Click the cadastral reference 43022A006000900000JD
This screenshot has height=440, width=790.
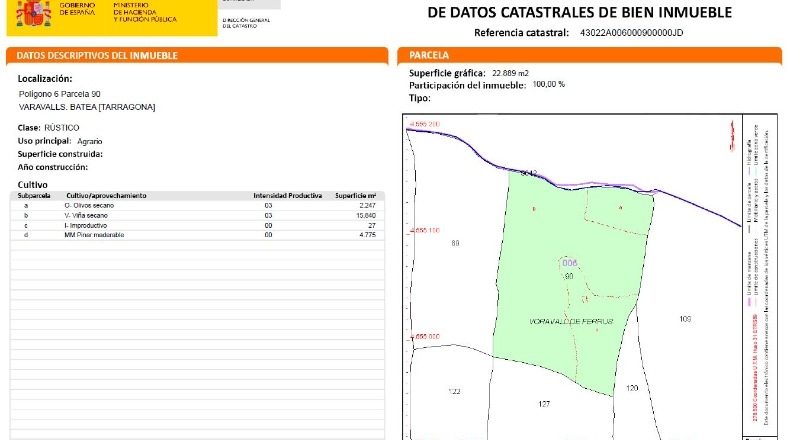(x=631, y=33)
